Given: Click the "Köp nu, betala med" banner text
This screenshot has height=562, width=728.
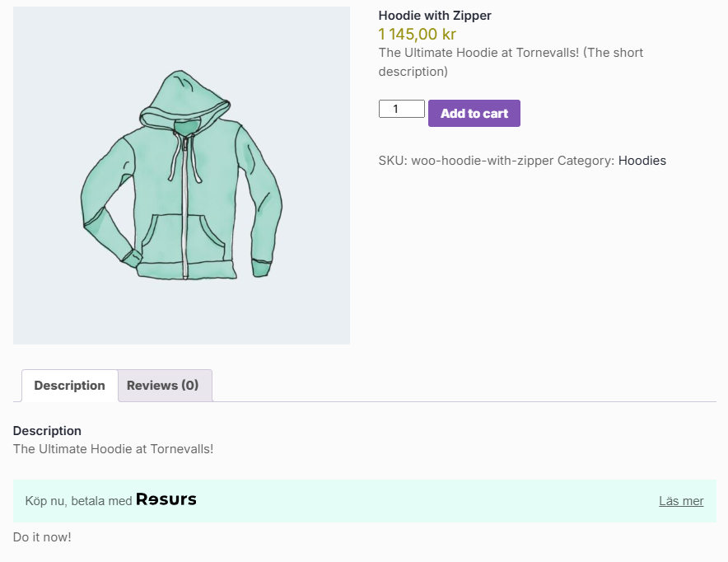Looking at the screenshot, I should pos(80,499).
